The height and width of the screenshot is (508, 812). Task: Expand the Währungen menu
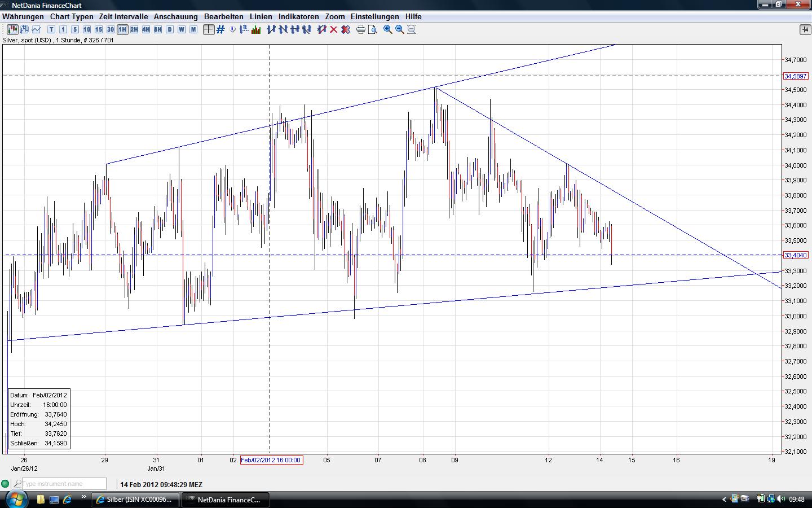point(23,16)
